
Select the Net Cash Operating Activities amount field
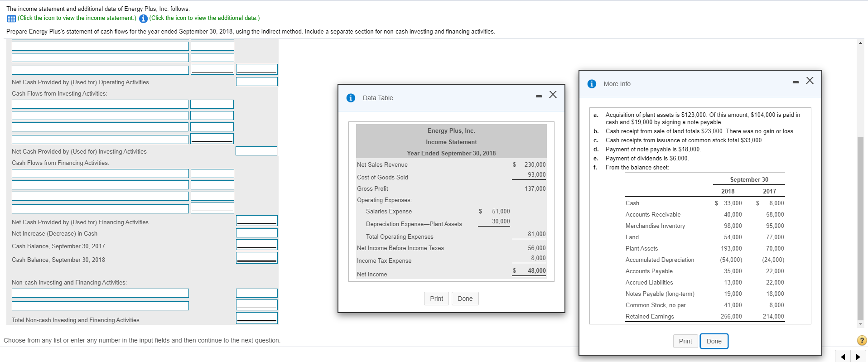[x=256, y=82]
